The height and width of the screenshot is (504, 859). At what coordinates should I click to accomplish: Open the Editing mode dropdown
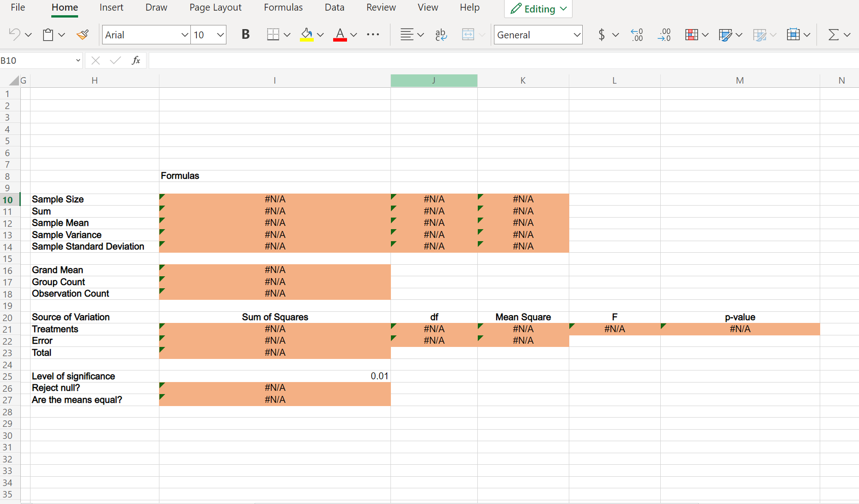point(538,9)
